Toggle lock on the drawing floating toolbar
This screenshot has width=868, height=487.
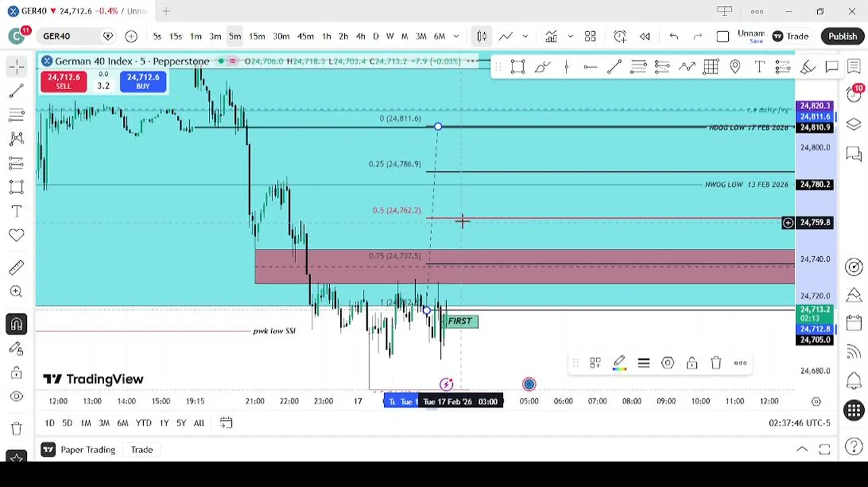pos(692,363)
